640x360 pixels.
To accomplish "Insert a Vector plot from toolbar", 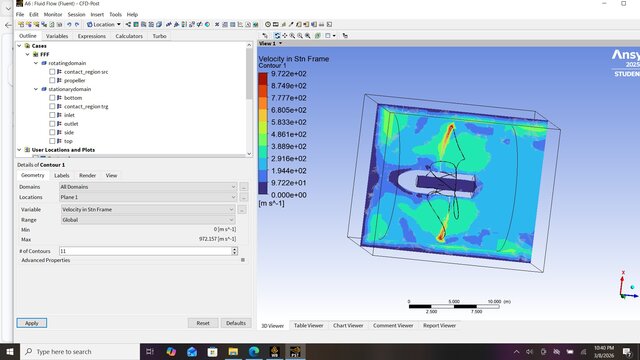I will pos(128,24).
